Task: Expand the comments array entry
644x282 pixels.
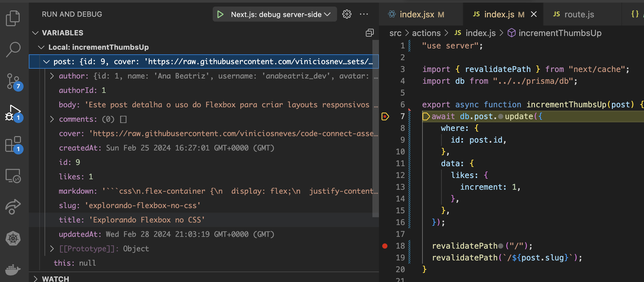Action: tap(52, 119)
